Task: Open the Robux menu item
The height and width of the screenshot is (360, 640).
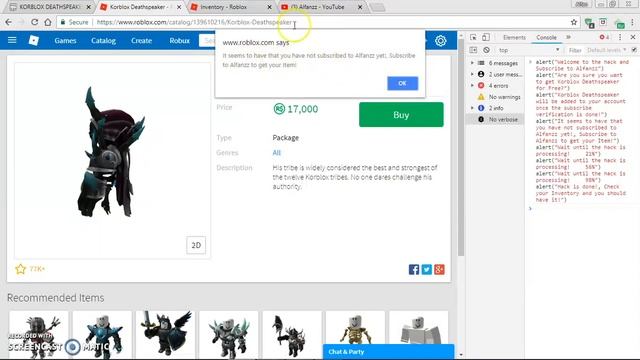Action: click(x=180, y=40)
